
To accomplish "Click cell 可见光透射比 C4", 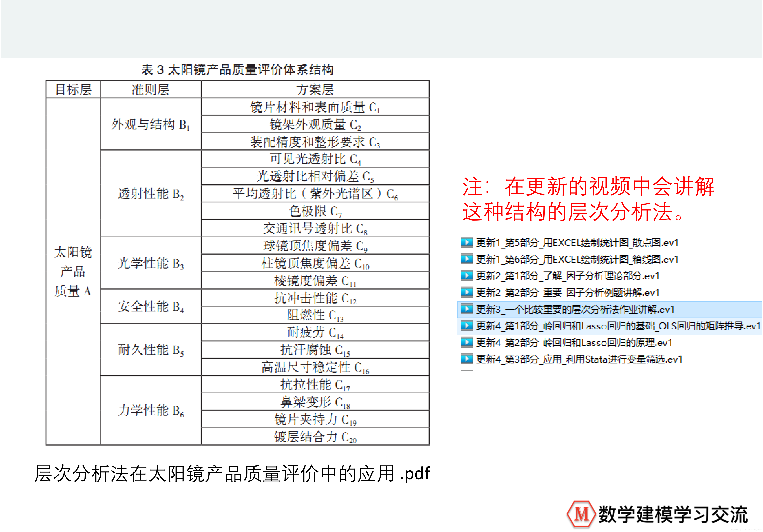I will [x=315, y=159].
